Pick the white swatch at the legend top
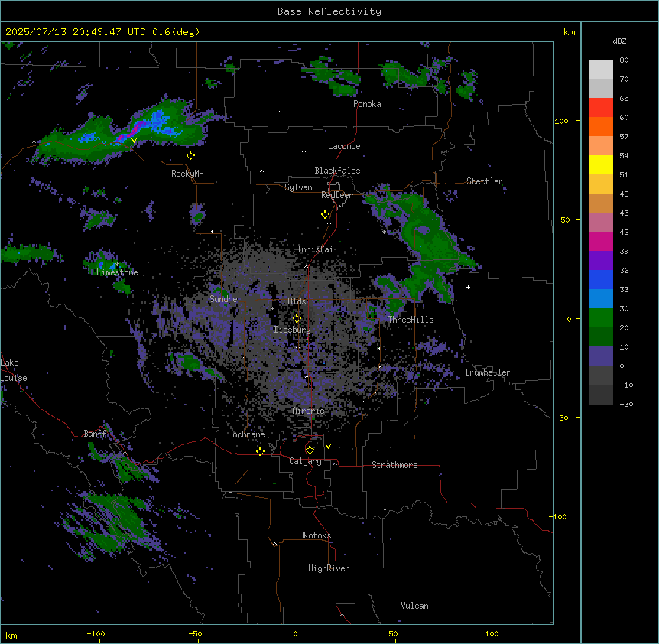This screenshot has width=659, height=644. [x=601, y=70]
